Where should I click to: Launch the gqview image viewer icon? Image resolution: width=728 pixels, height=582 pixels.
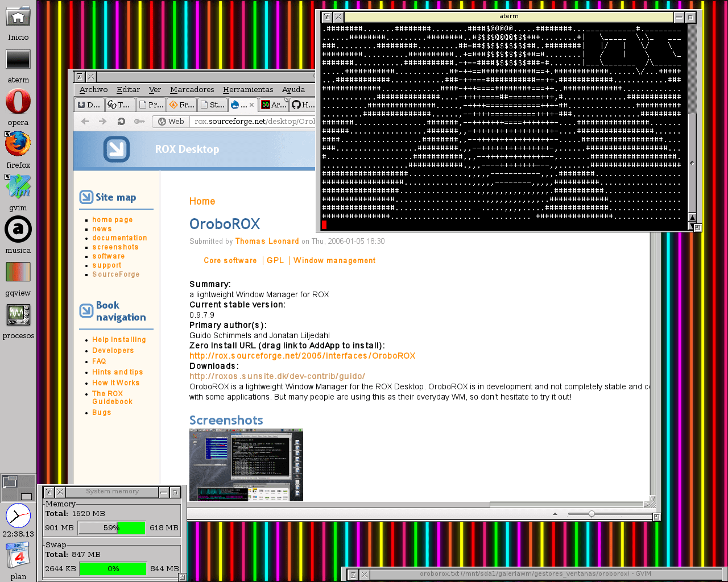pos(18,272)
